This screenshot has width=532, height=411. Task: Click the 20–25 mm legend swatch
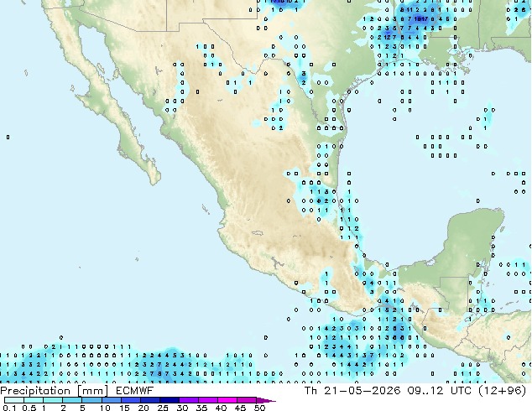pos(149,400)
